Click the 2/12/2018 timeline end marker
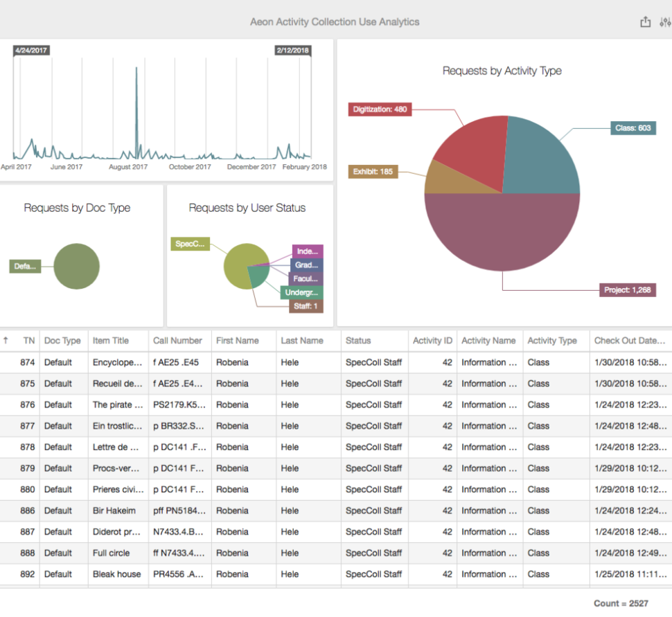 click(292, 51)
